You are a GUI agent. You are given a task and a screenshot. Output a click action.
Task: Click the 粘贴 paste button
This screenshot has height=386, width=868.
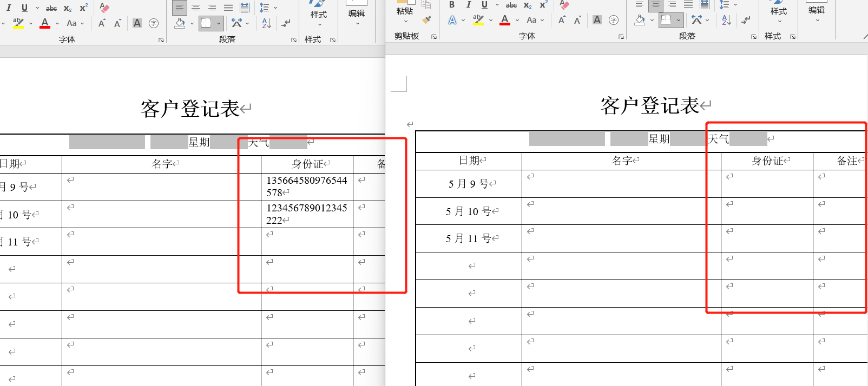(x=404, y=11)
